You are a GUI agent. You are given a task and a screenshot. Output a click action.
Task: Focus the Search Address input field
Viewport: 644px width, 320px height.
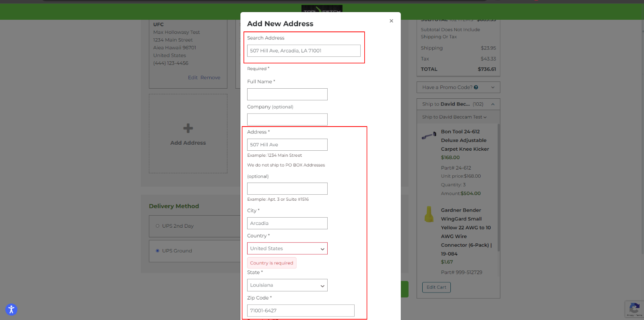pyautogui.click(x=303, y=51)
